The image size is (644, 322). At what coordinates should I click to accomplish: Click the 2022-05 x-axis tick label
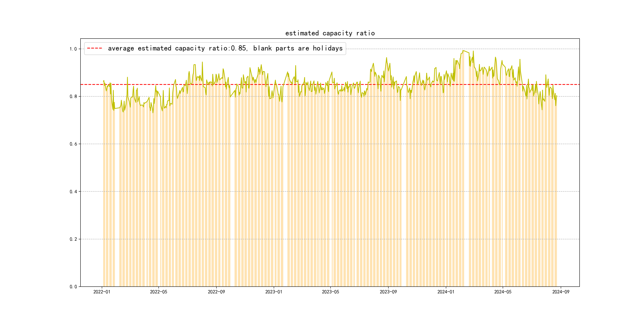(158, 292)
